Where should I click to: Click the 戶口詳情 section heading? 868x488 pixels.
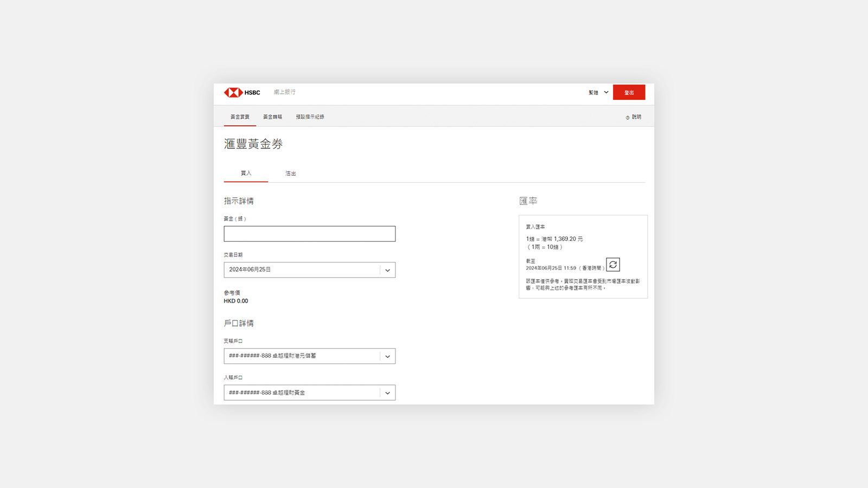click(239, 323)
